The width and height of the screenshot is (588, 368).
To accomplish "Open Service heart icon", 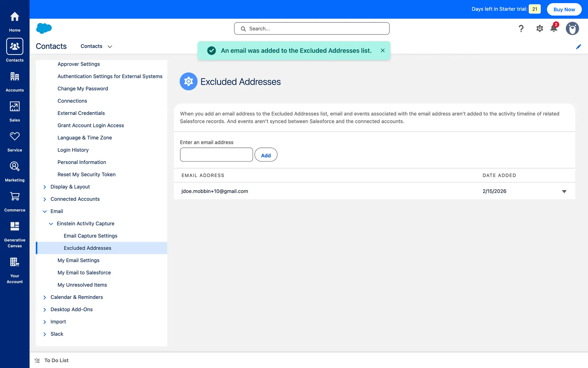I will pos(15,136).
